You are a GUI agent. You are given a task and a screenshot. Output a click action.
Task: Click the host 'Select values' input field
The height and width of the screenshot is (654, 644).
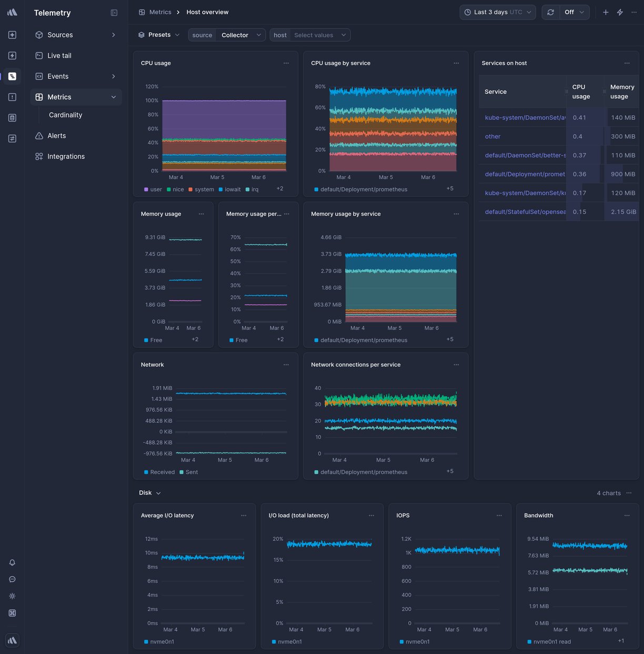[314, 35]
